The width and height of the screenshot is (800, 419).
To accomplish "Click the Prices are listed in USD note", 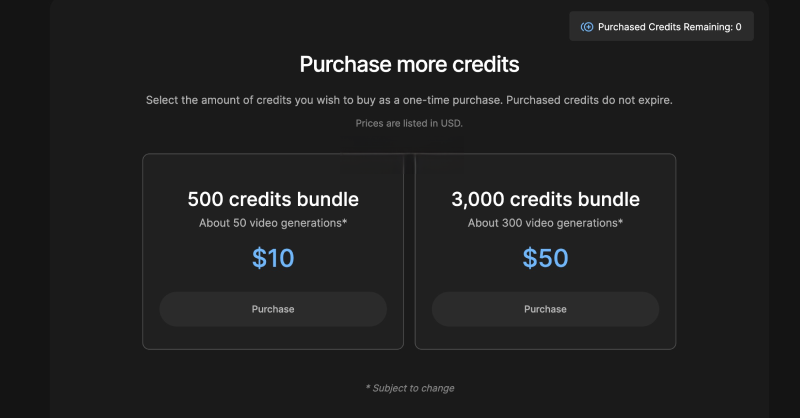I will 410,123.
